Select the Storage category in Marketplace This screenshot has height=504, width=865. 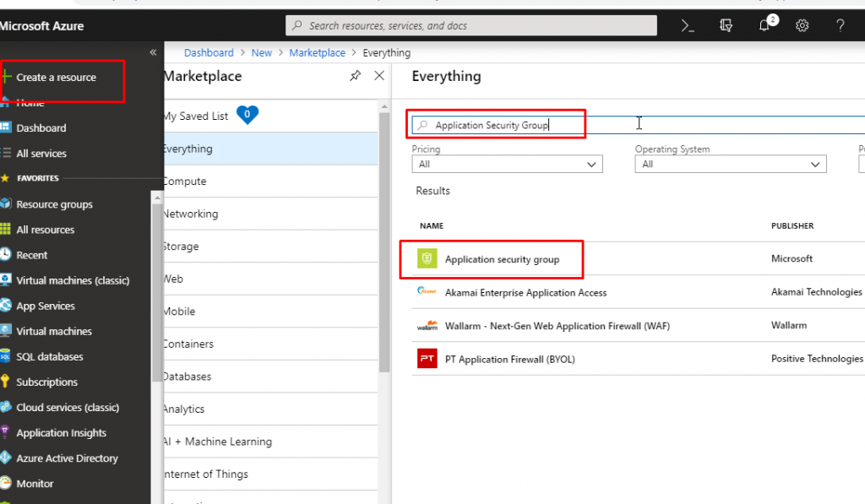click(181, 247)
